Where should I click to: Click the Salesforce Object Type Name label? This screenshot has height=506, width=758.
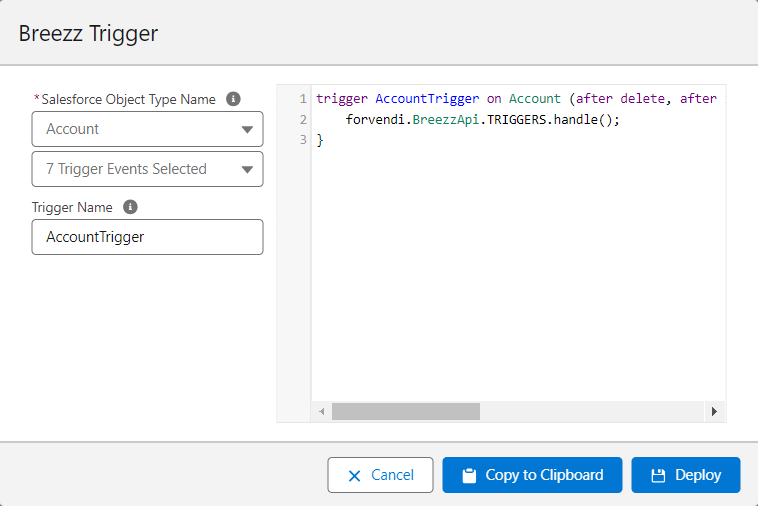pos(128,99)
